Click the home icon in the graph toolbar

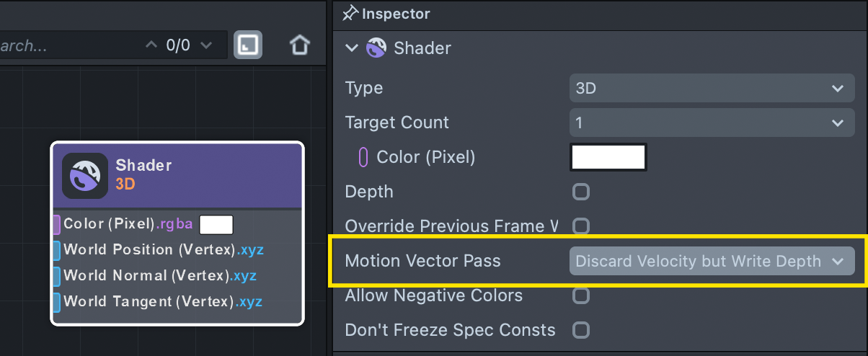click(299, 45)
